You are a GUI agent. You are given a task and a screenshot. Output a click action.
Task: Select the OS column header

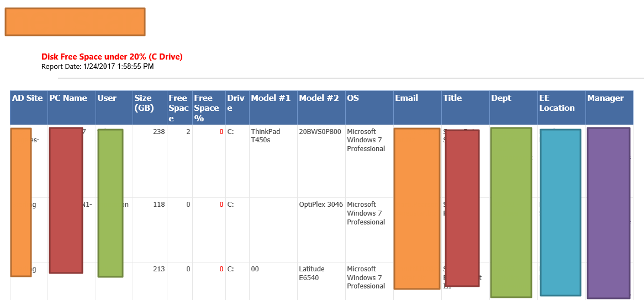[x=353, y=99]
